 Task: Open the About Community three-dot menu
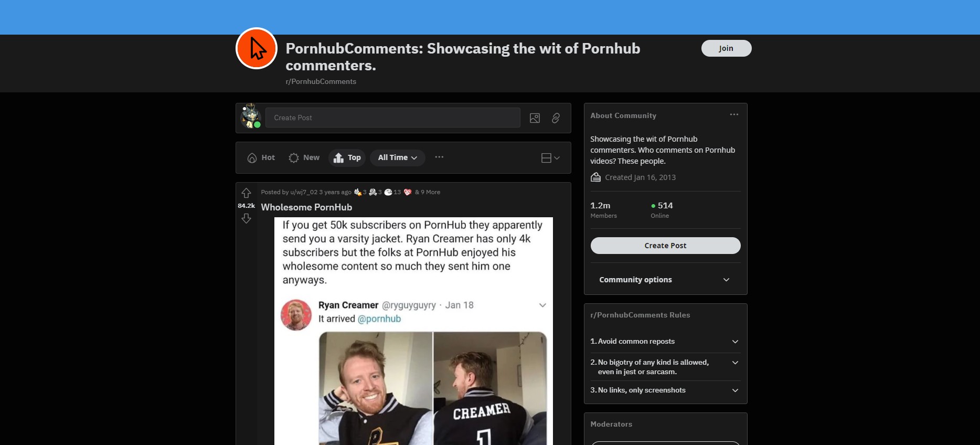tap(734, 114)
